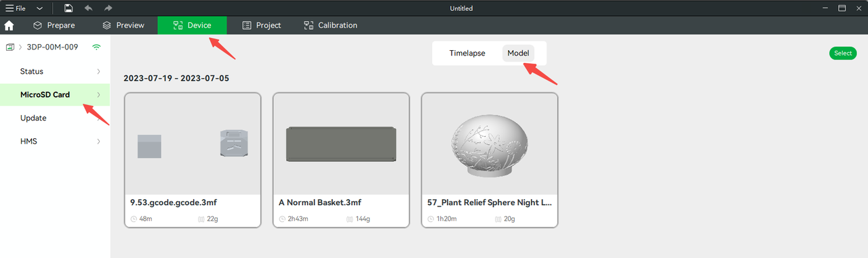Switch to the Prepare tab
Screen dimensions: 868x258
(x=54, y=26)
